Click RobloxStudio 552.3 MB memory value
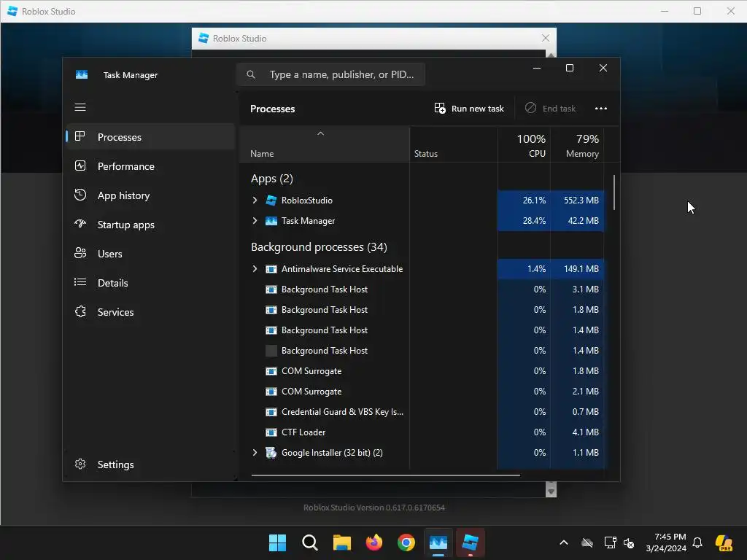This screenshot has width=747, height=560. (581, 200)
